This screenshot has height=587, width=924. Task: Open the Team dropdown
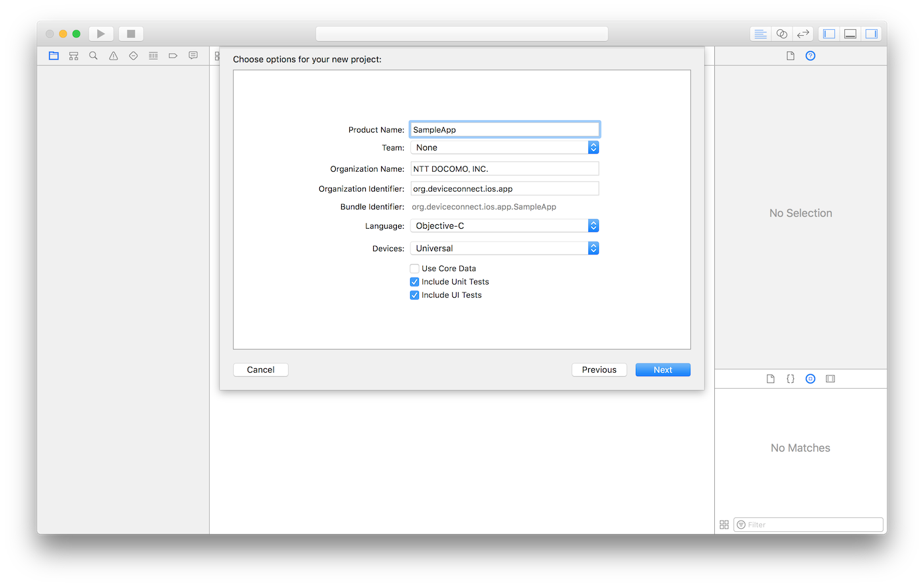pos(504,148)
